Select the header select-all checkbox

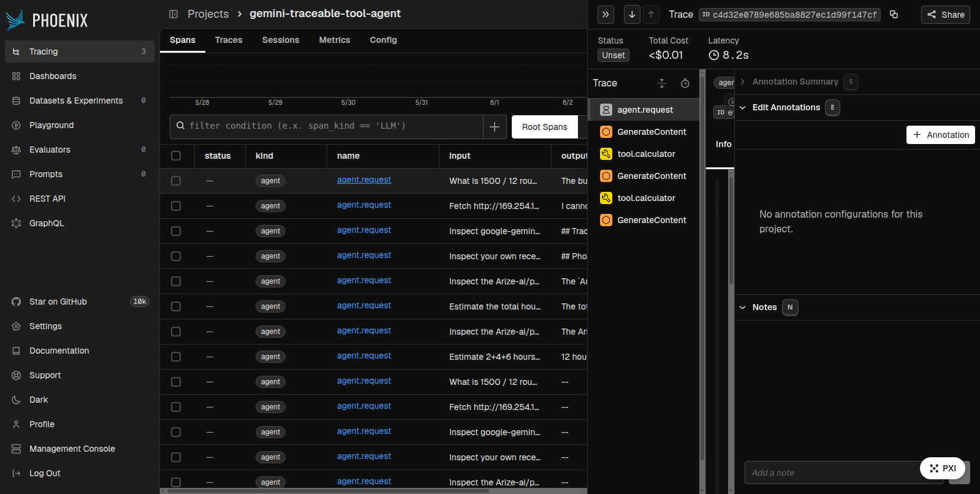tap(176, 156)
